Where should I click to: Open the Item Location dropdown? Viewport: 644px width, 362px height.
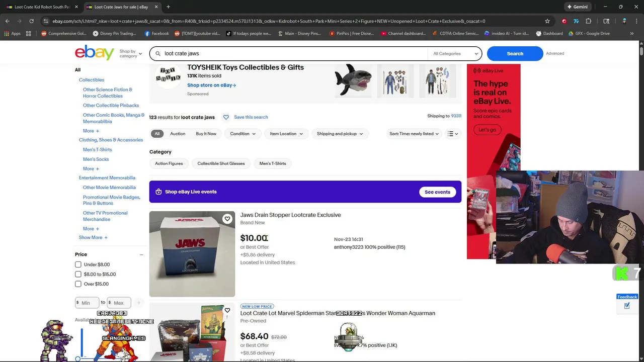(286, 134)
